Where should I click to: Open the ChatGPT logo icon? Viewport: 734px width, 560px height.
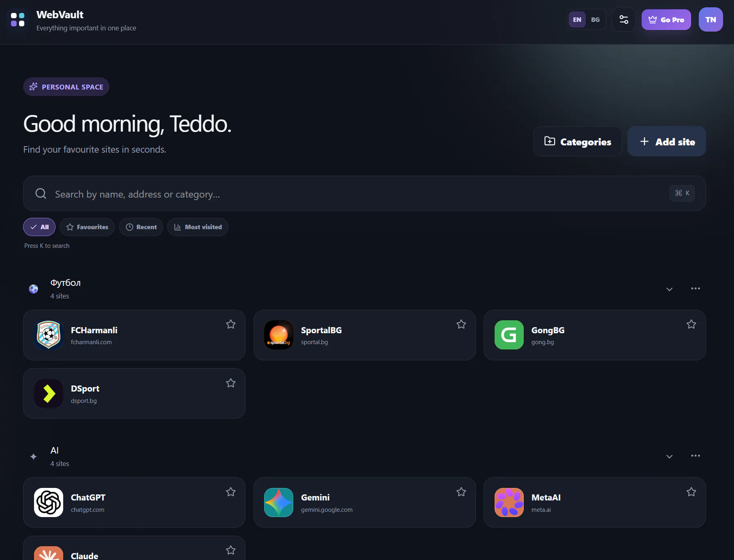(x=49, y=502)
